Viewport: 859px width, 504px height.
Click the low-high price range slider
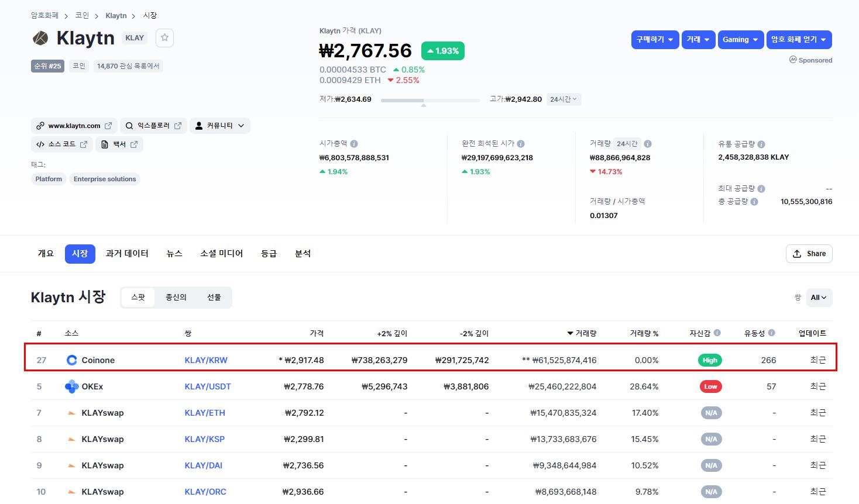[430, 101]
